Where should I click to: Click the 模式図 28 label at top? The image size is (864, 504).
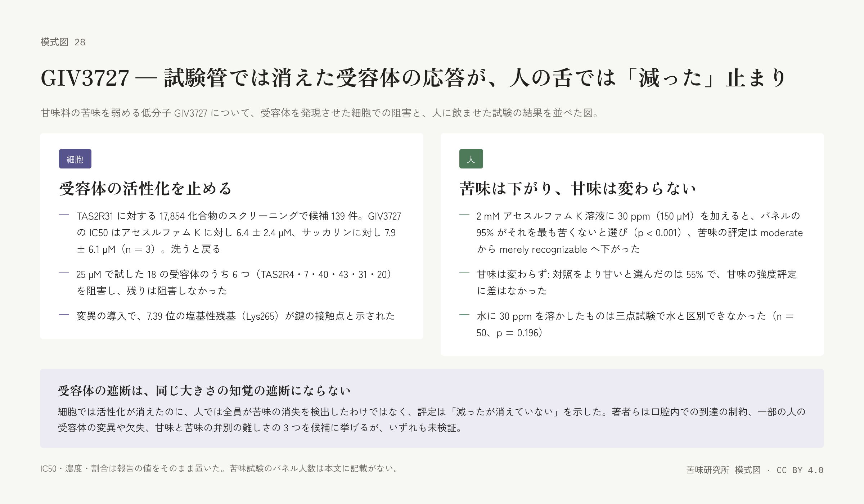63,42
